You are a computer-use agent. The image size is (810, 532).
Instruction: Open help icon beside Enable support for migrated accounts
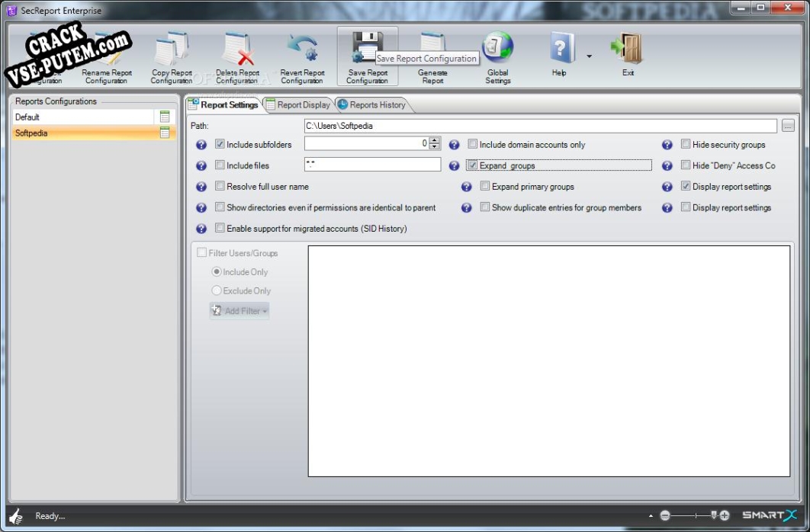(201, 229)
